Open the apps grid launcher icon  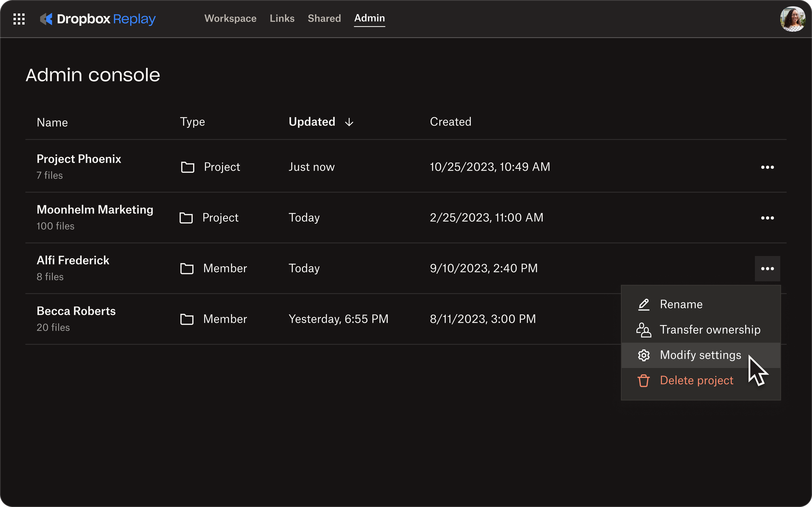click(x=19, y=19)
